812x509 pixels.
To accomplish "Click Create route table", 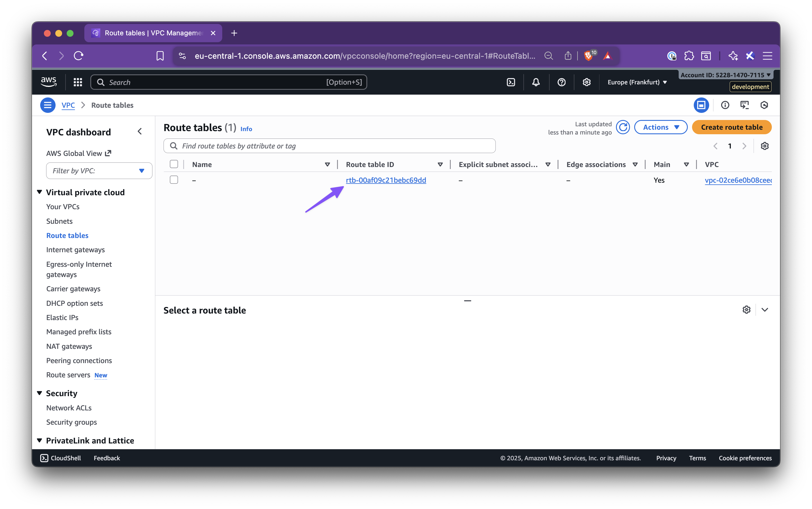I will pos(732,127).
